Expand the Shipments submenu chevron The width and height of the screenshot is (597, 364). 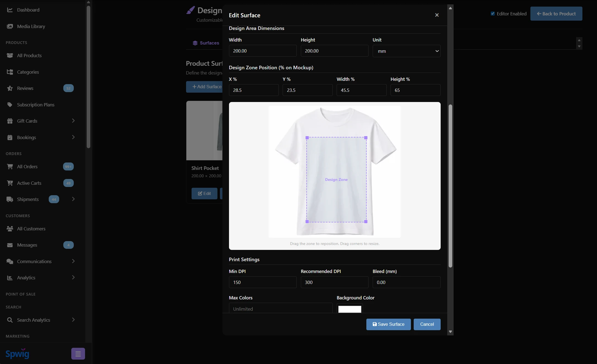pos(73,199)
